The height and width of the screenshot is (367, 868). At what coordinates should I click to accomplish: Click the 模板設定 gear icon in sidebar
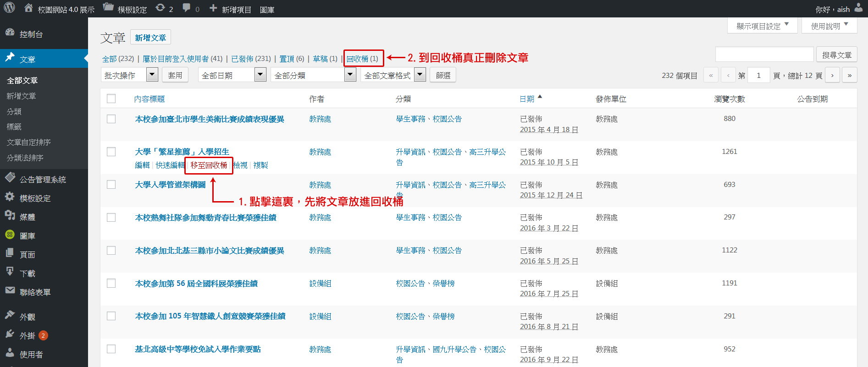10,197
